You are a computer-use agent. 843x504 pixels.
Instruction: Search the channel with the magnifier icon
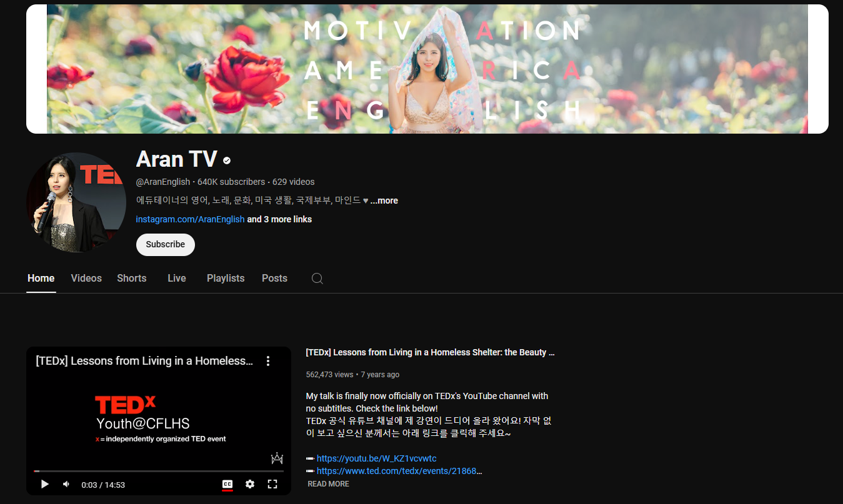[x=317, y=279]
